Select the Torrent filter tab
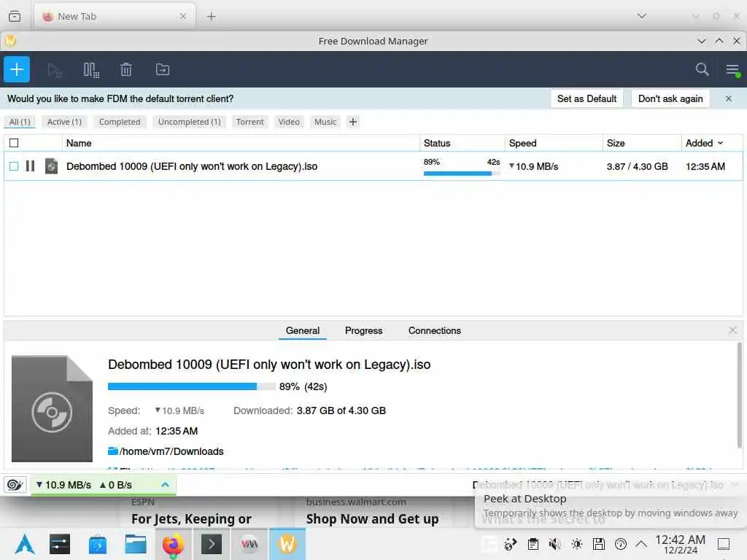The width and height of the screenshot is (747, 560). pos(250,122)
